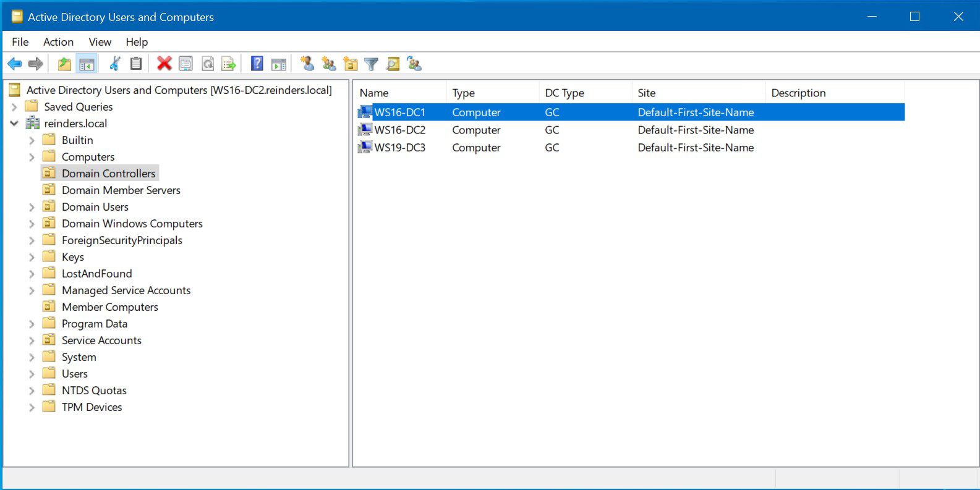This screenshot has width=980, height=490.
Task: Expand the Managed Service Accounts container
Action: click(32, 290)
